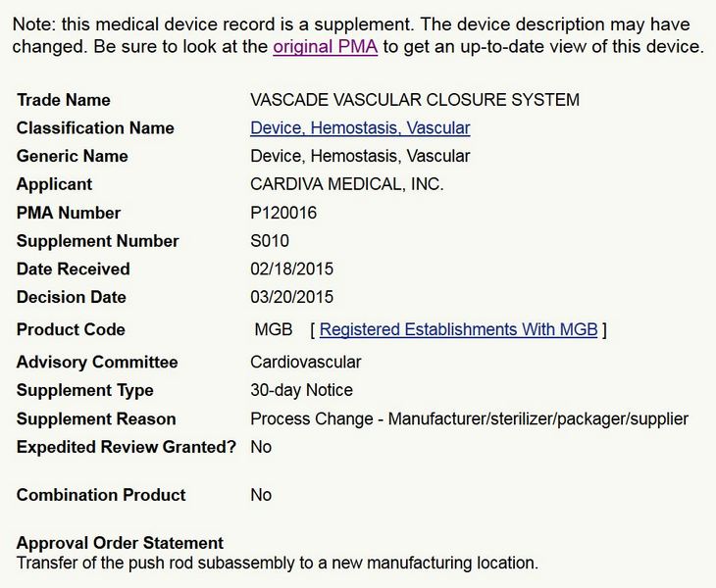Open the original PMA link
Image resolution: width=716 pixels, height=588 pixels.
coord(325,47)
